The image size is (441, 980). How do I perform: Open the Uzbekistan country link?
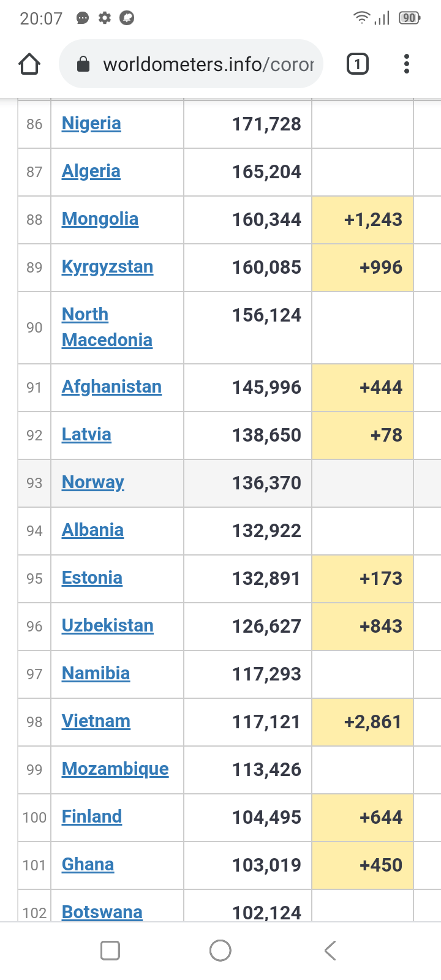pos(107,625)
